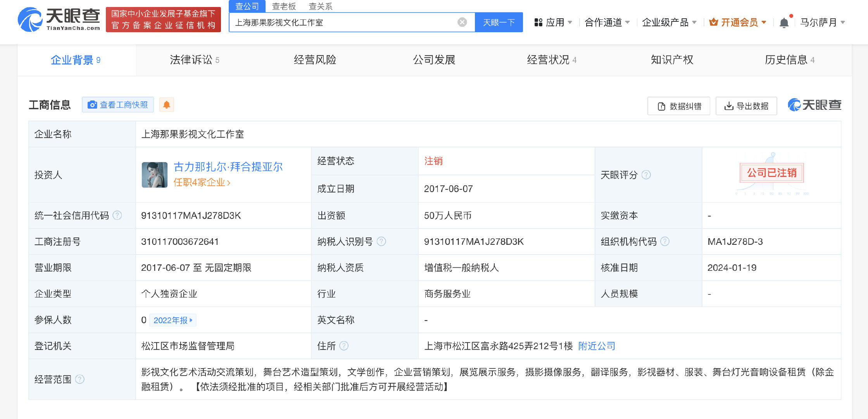The height and width of the screenshot is (419, 868).
Task: Click help icon next to 住所
Action: pyautogui.click(x=344, y=346)
